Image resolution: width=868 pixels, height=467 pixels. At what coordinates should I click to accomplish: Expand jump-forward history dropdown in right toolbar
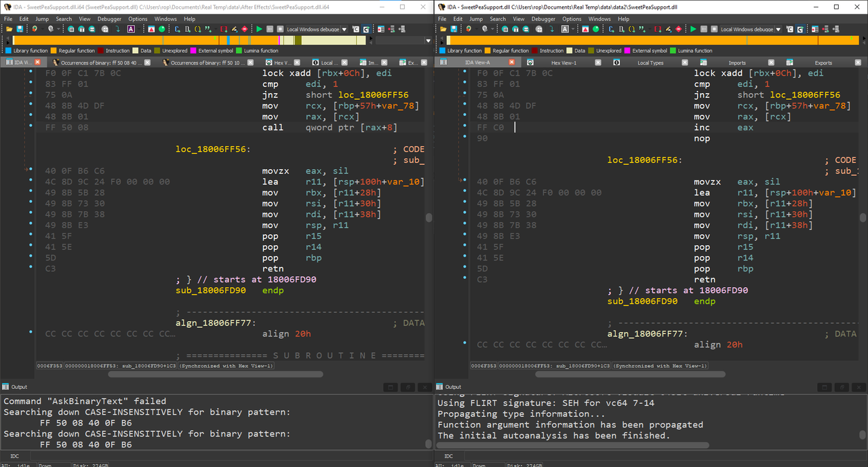tap(492, 29)
